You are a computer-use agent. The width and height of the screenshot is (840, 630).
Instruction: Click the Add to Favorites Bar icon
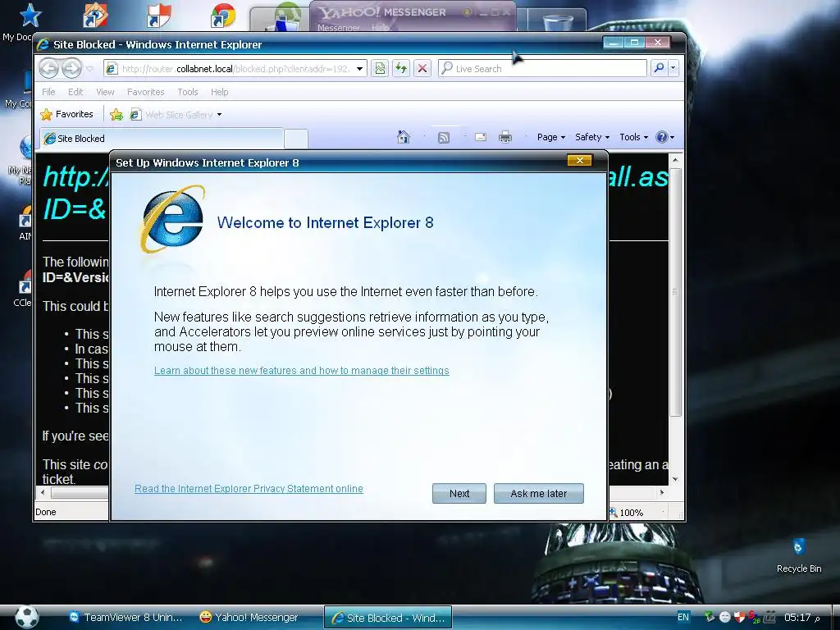click(x=116, y=114)
